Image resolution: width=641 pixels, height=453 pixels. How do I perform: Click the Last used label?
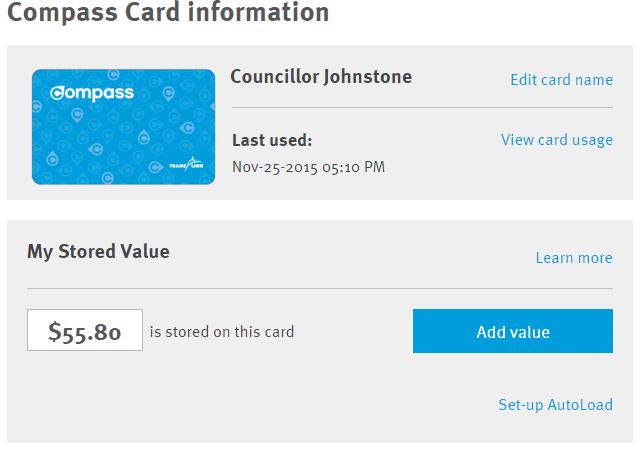tap(272, 140)
